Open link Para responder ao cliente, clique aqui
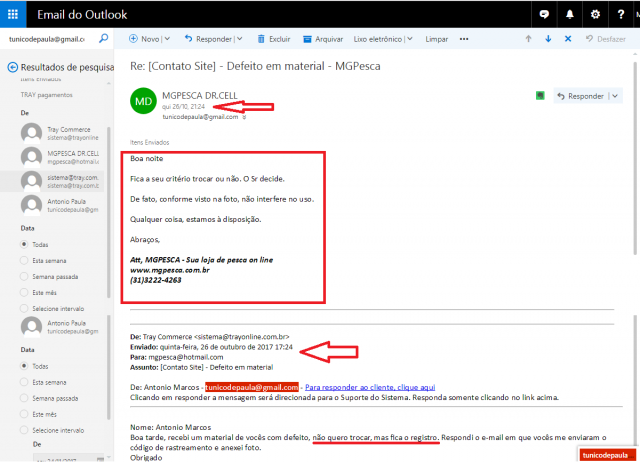Screen dimensions: 640x463 (x=370, y=387)
